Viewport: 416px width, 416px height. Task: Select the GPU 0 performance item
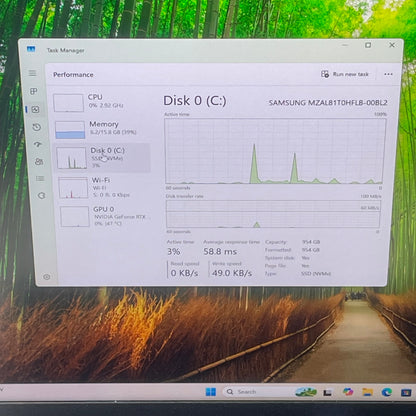tap(105, 216)
